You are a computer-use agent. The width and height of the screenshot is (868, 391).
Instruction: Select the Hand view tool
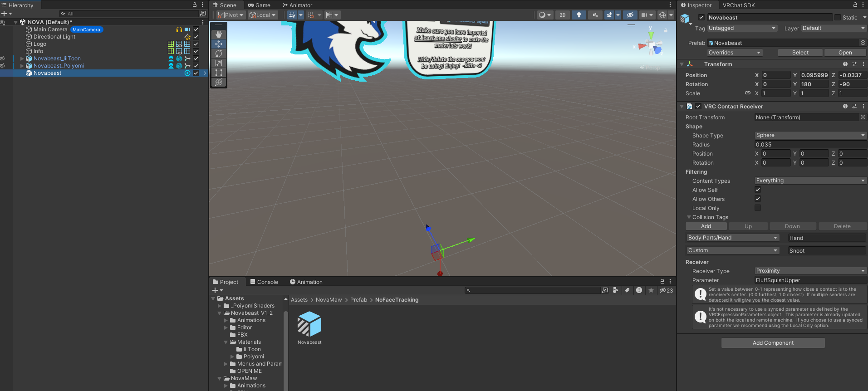(219, 34)
